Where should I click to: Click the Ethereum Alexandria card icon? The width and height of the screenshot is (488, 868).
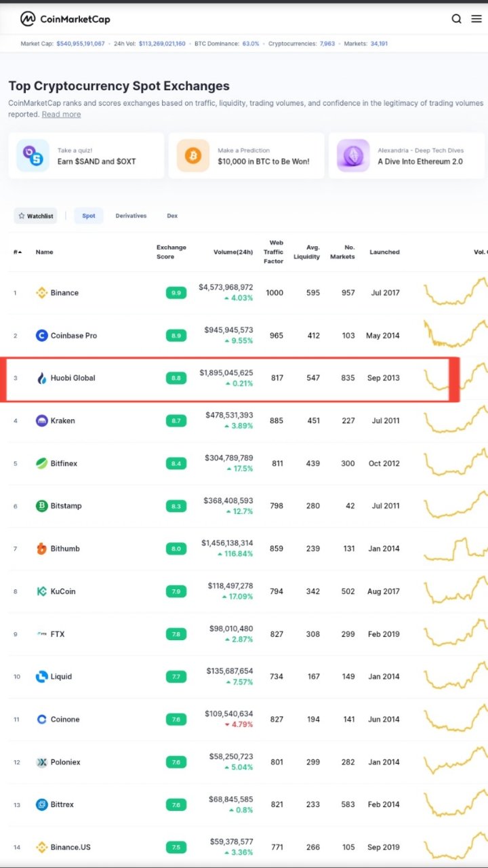click(x=353, y=156)
